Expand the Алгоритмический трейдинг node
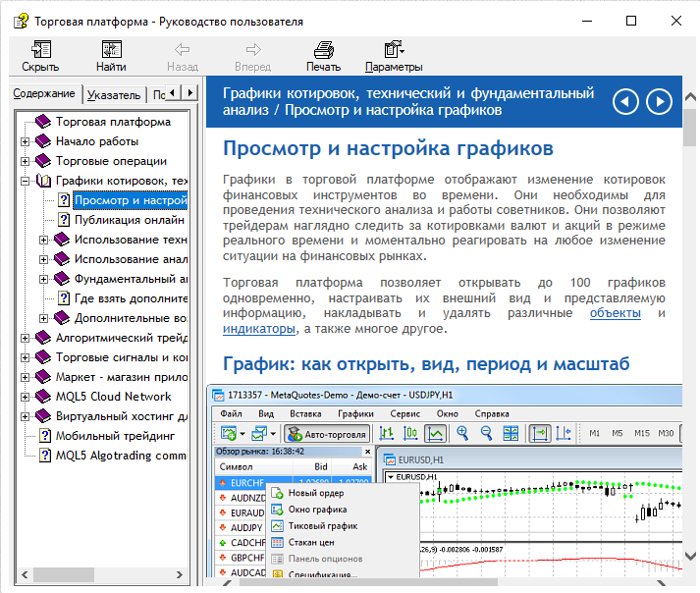The width and height of the screenshot is (700, 593). point(25,338)
